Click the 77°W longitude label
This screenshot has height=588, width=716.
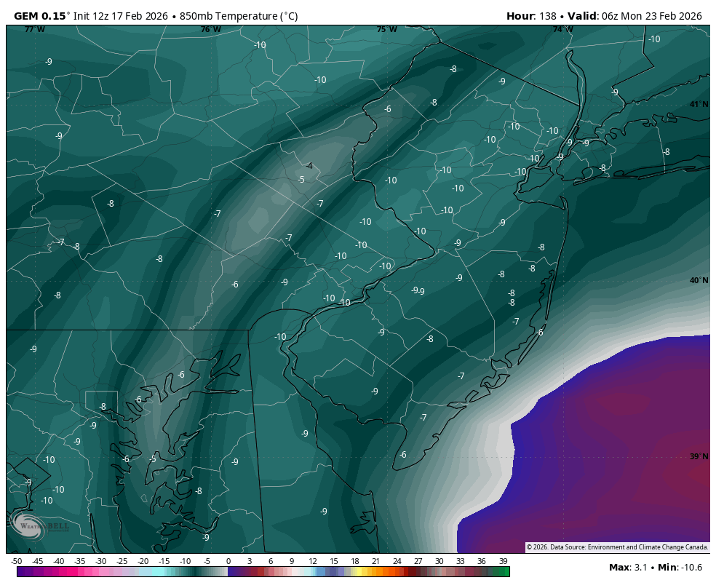click(34, 29)
